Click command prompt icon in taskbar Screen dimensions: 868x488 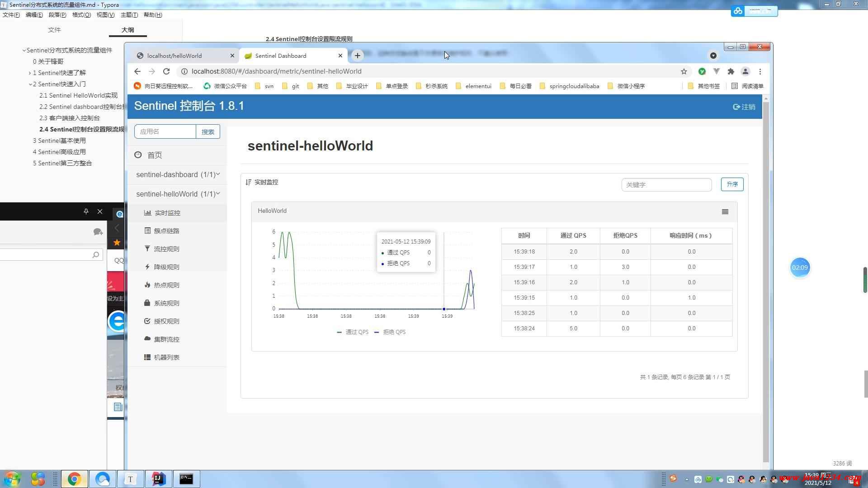pyautogui.click(x=186, y=479)
